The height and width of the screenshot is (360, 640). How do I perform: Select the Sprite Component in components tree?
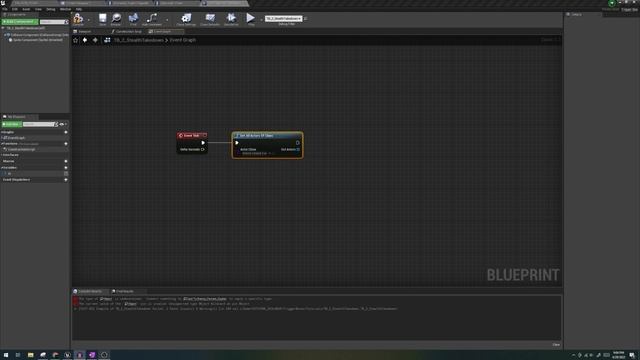(x=37, y=40)
